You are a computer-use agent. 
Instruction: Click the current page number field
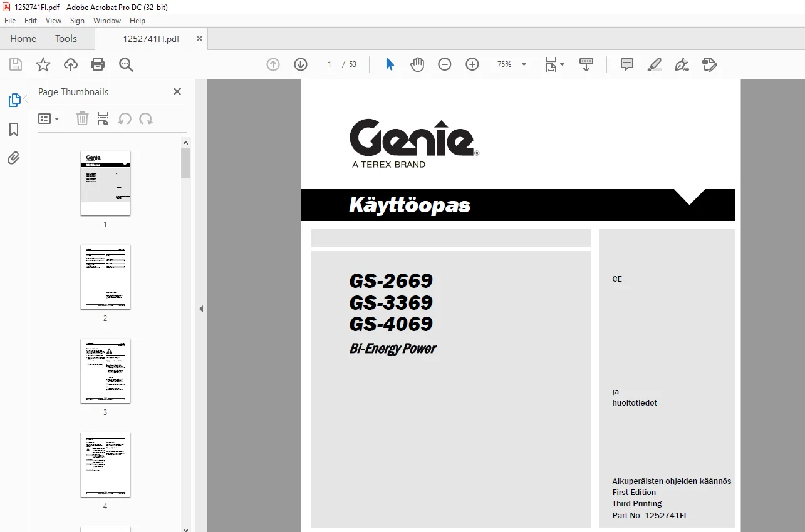click(x=330, y=64)
